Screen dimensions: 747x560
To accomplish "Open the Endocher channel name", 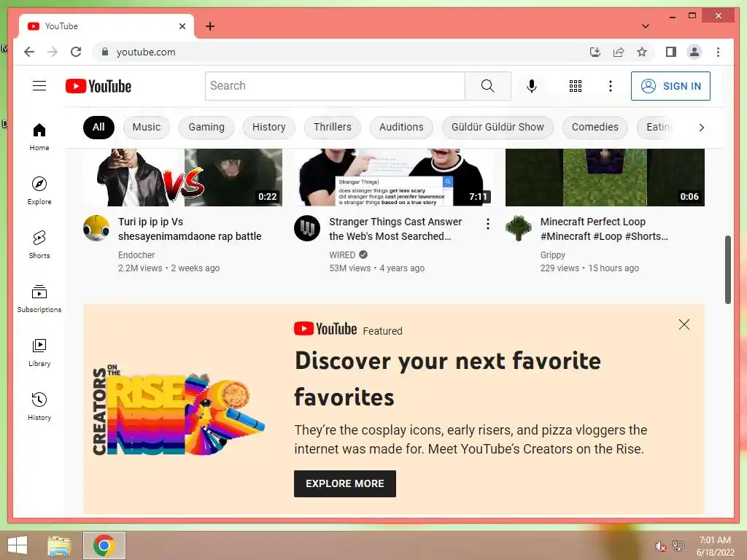I will [136, 254].
